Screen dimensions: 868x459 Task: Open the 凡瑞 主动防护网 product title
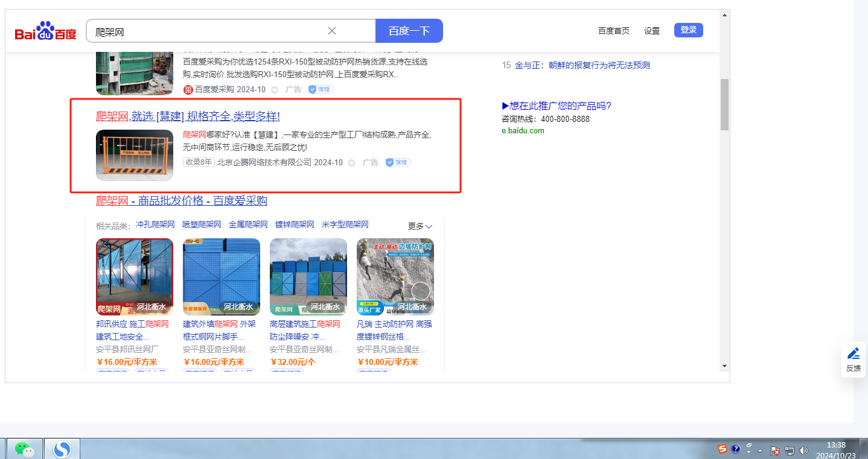click(394, 331)
